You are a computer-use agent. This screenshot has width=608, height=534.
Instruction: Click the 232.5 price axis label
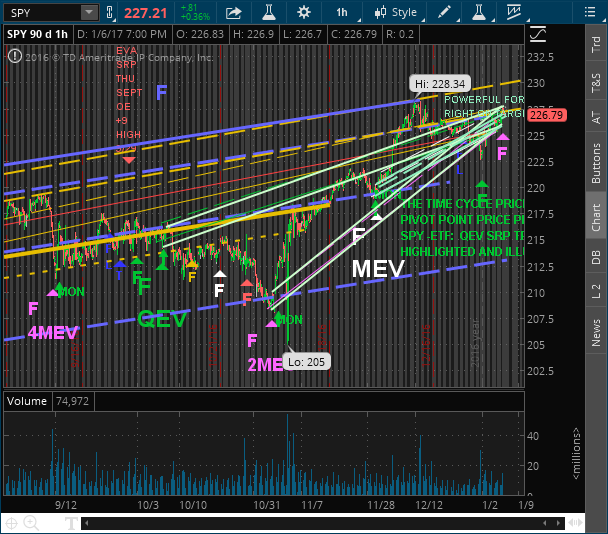click(x=541, y=57)
